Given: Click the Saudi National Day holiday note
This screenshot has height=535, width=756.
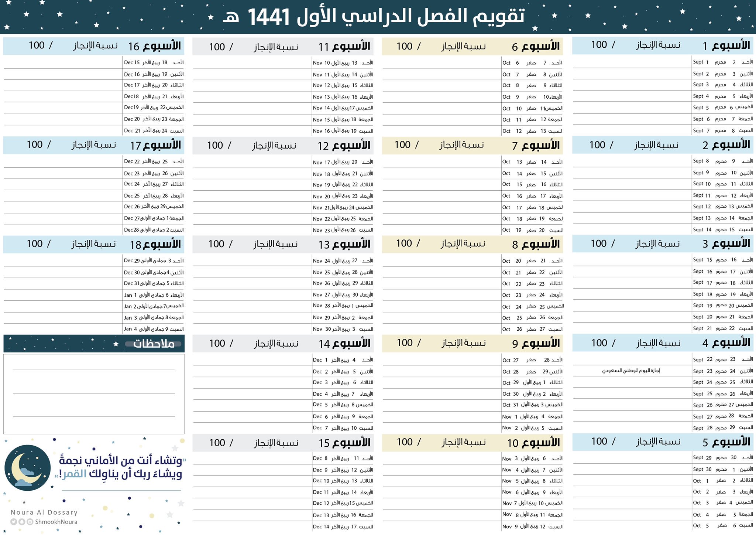Looking at the screenshot, I should 631,371.
